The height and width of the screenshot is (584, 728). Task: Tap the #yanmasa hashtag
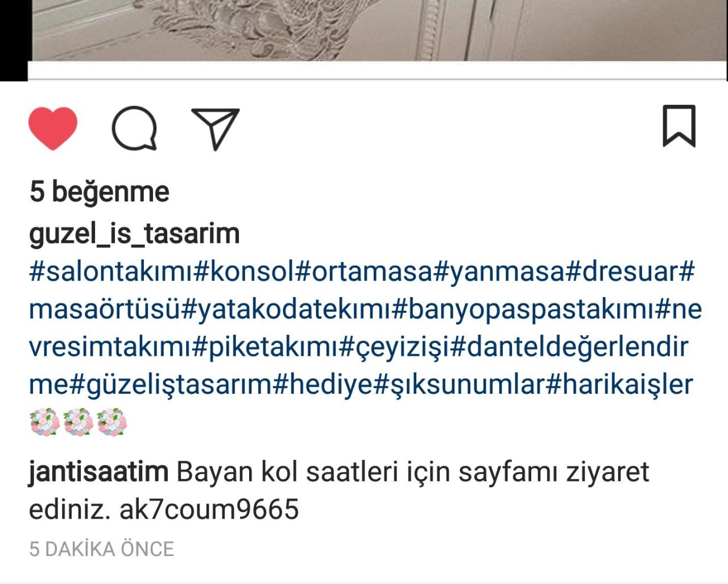500,272
